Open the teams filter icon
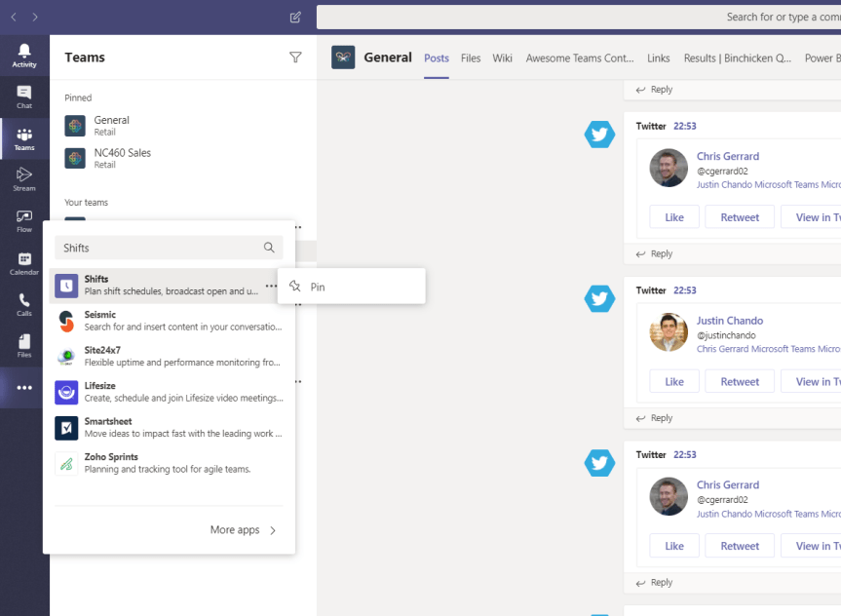Screen dimensions: 841x616 tap(295, 58)
